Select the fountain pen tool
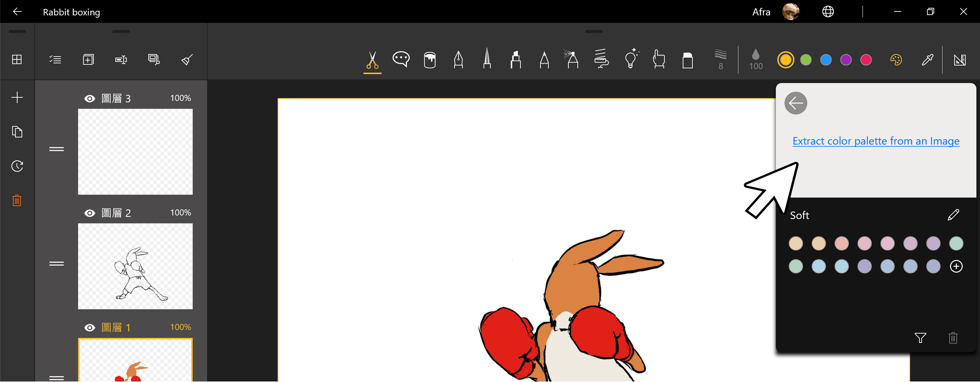This screenshot has height=382, width=980. point(458,60)
